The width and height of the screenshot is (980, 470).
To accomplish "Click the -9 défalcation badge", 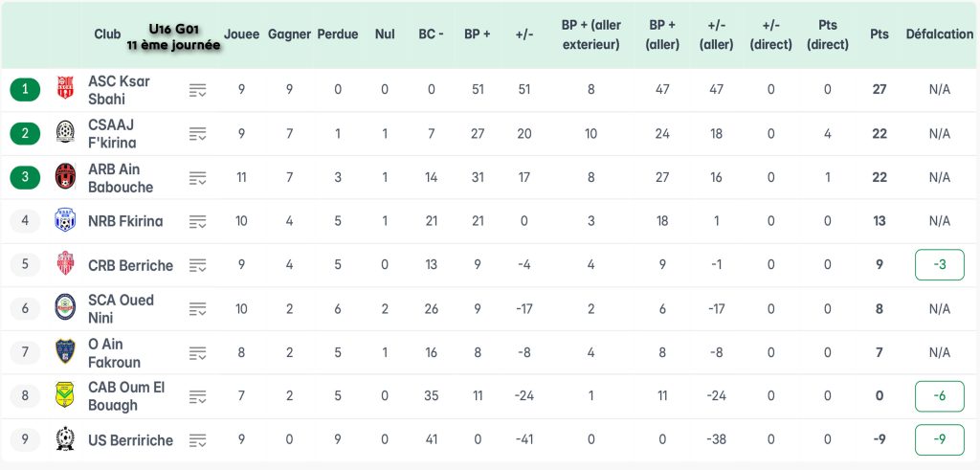I will point(939,440).
